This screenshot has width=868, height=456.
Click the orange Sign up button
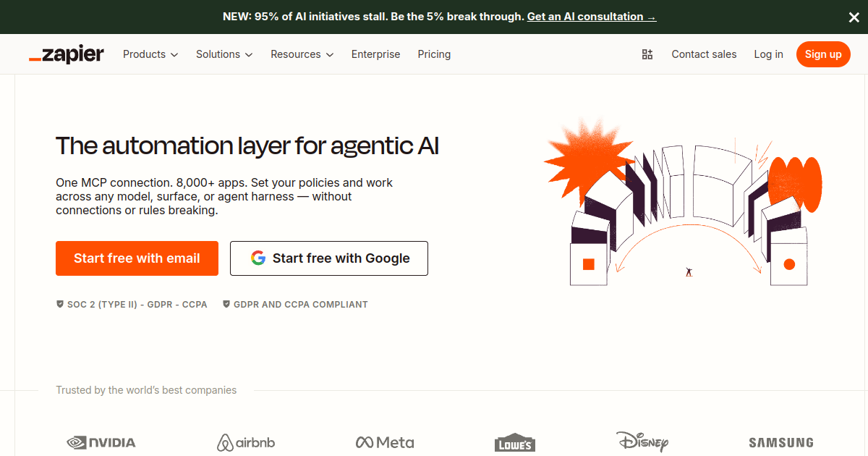(823, 54)
